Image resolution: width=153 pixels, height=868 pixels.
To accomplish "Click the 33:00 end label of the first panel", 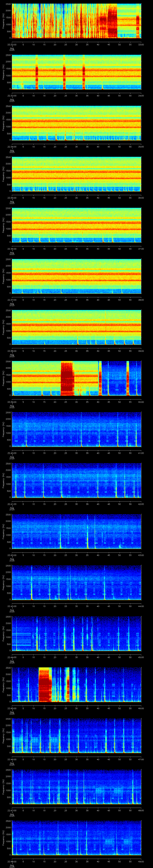I will [141, 44].
